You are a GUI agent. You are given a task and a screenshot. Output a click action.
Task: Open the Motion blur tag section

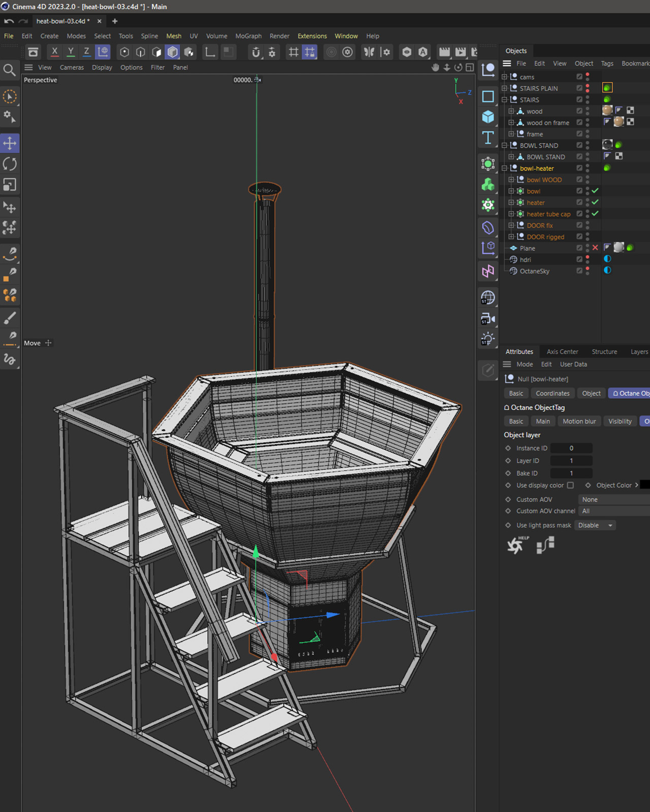click(x=579, y=421)
